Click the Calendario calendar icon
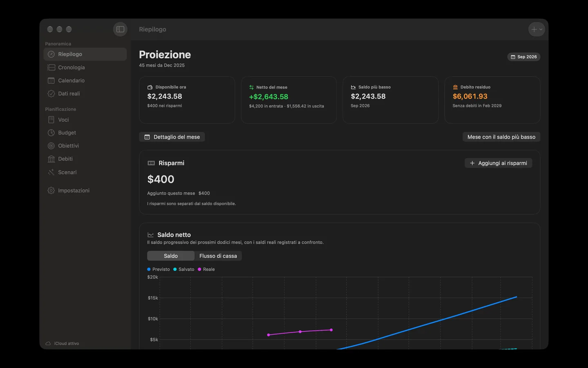 coord(51,81)
